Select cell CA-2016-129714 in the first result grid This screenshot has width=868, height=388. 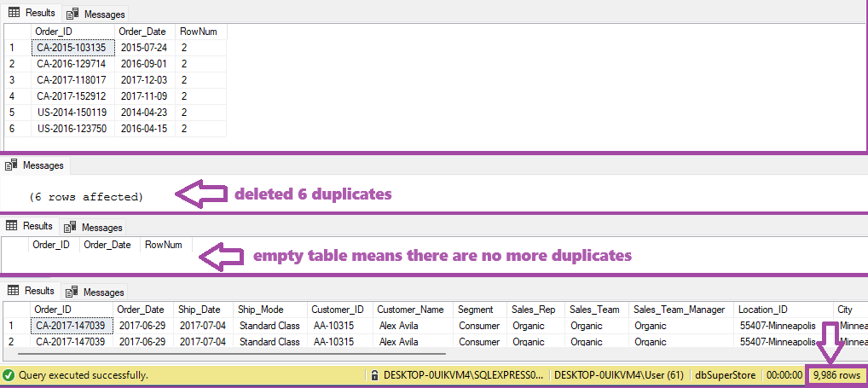pyautogui.click(x=72, y=64)
